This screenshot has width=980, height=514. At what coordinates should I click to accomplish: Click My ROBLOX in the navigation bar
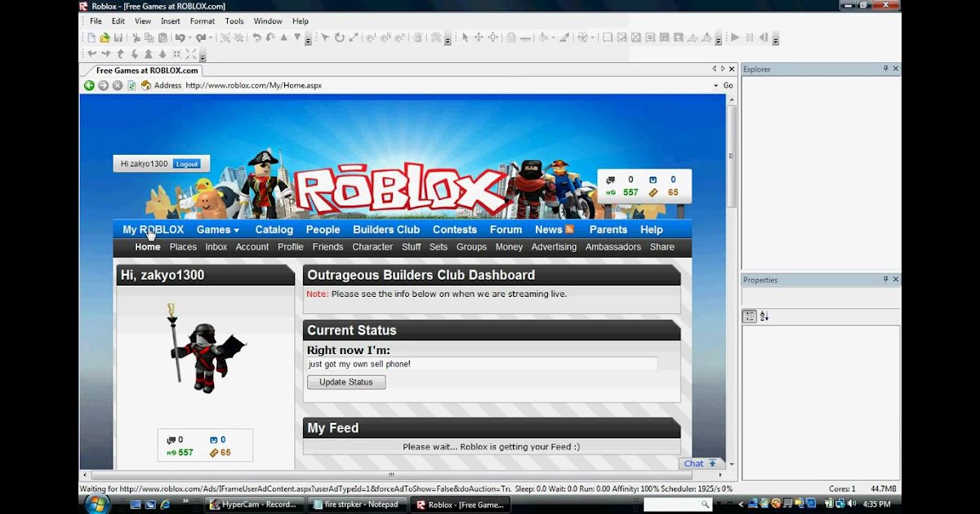[153, 229]
